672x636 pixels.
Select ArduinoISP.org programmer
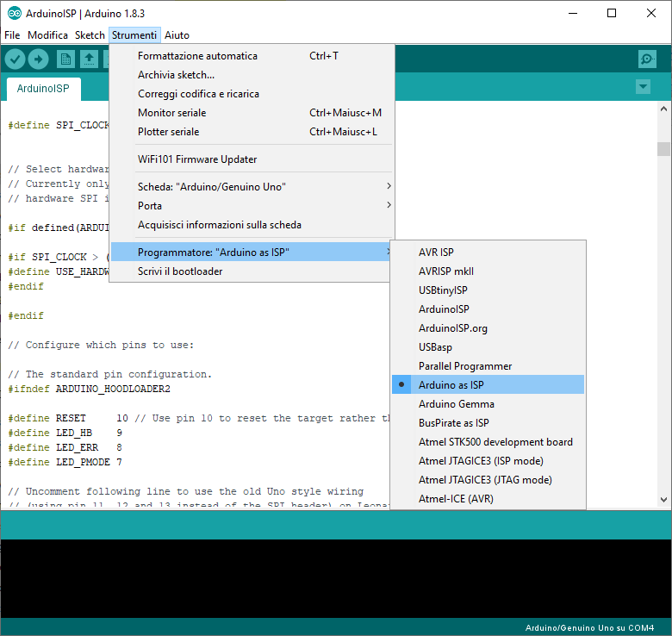488,328
